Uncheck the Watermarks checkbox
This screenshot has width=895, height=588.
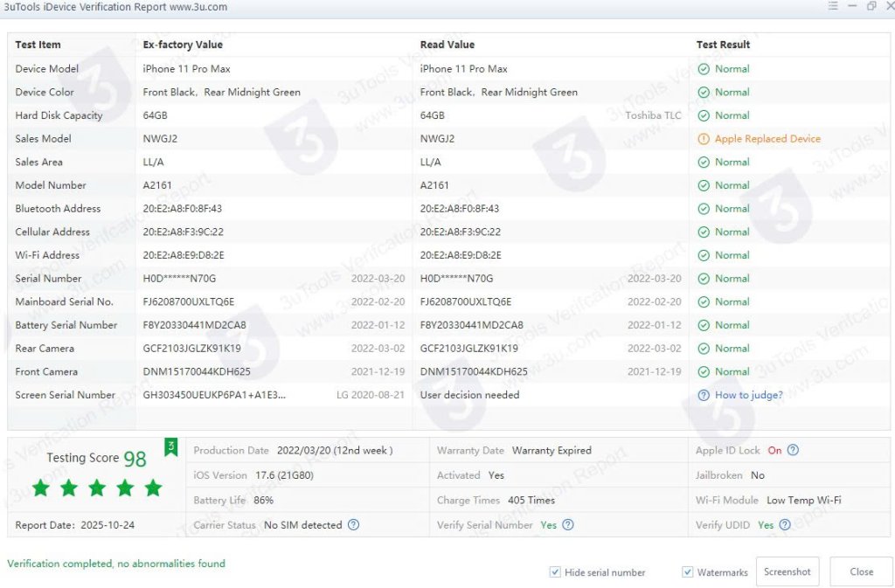coord(688,572)
